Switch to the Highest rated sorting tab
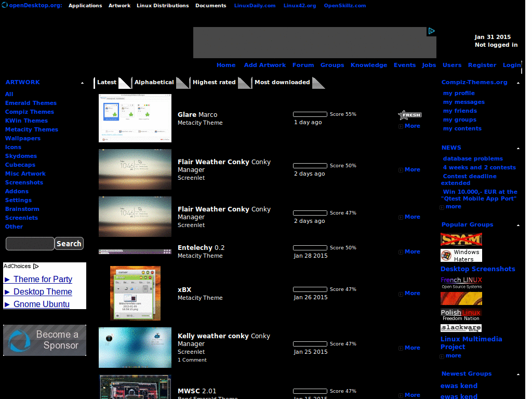The image size is (532, 399). [215, 82]
